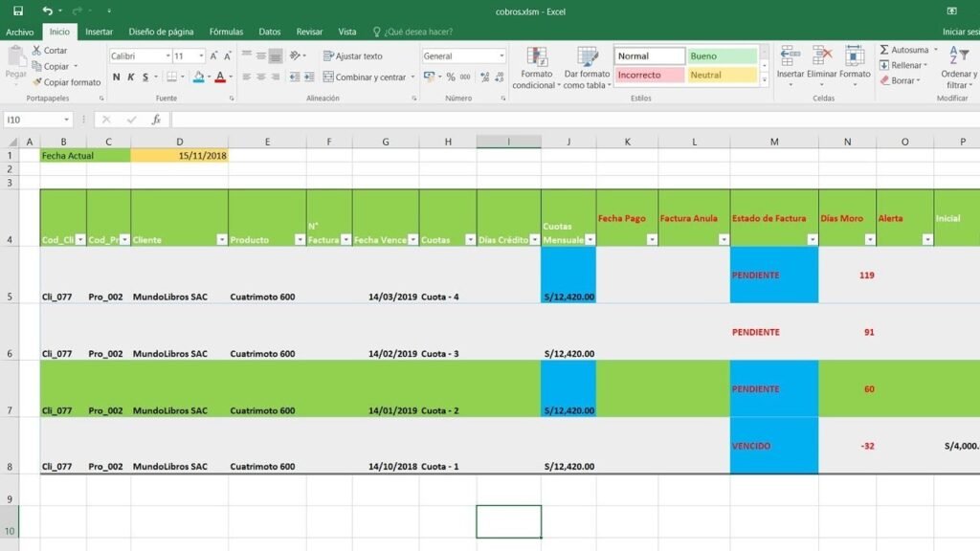Click the insert function fx icon
Viewport: 980px width, 551px height.
156,120
